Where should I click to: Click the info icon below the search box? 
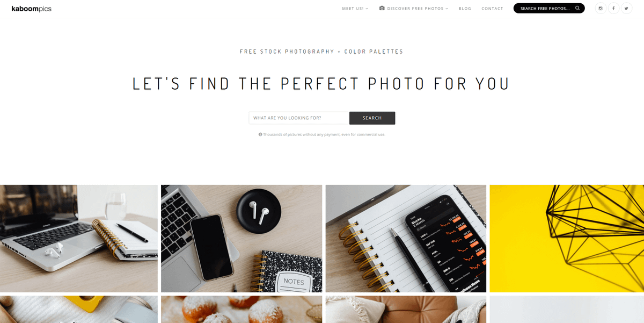[x=260, y=134]
